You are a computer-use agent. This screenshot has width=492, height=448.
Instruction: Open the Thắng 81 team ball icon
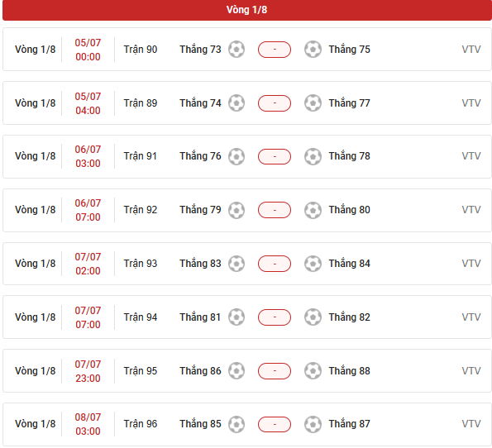point(236,317)
